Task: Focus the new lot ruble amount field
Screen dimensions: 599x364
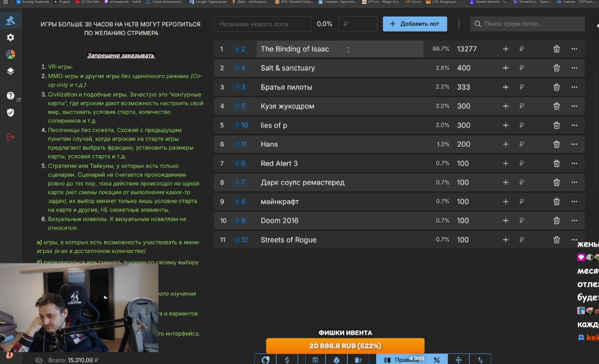Action: 357,24
